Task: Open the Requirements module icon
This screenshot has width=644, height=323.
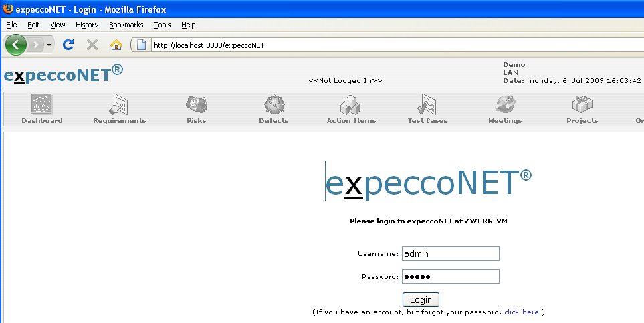Action: (x=119, y=104)
